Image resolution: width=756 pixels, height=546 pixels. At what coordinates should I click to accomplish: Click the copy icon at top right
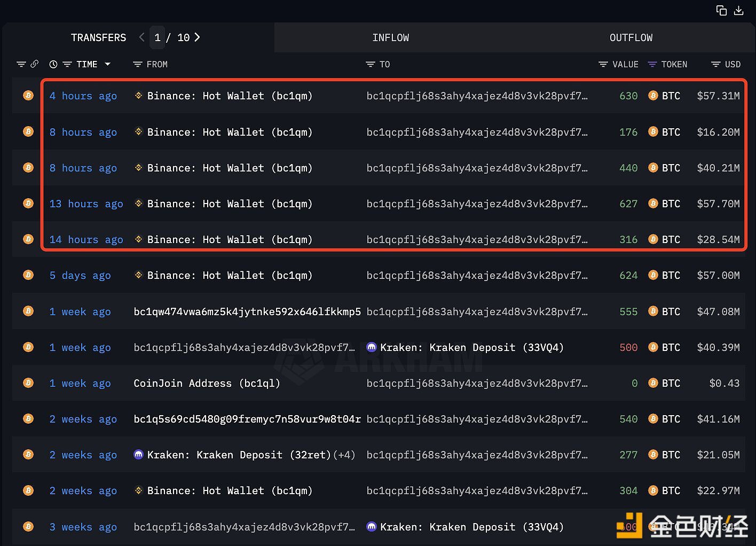tap(721, 10)
